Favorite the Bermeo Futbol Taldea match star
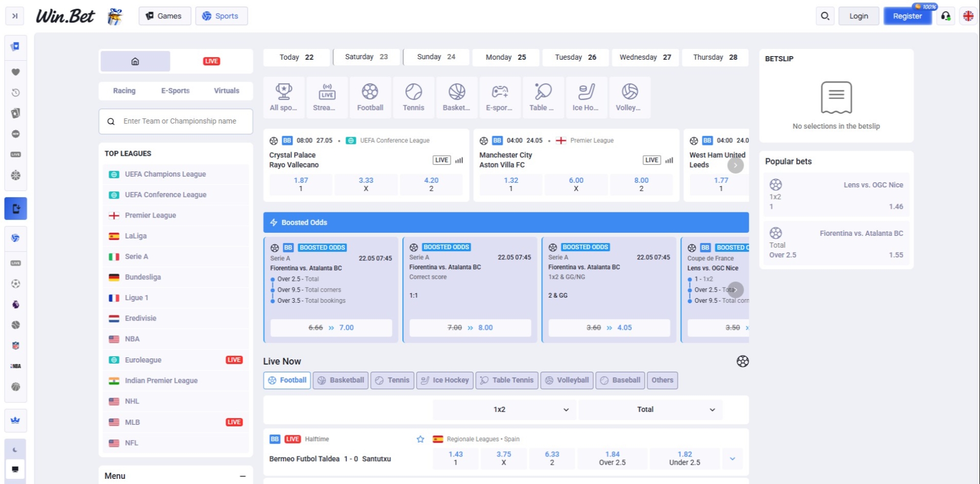Viewport: 980px width, 484px height. (421, 439)
